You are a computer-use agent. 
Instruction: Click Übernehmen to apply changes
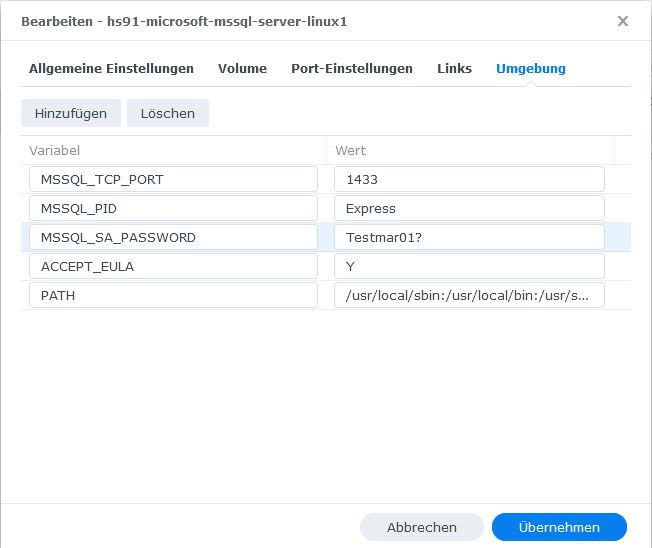coord(559,527)
